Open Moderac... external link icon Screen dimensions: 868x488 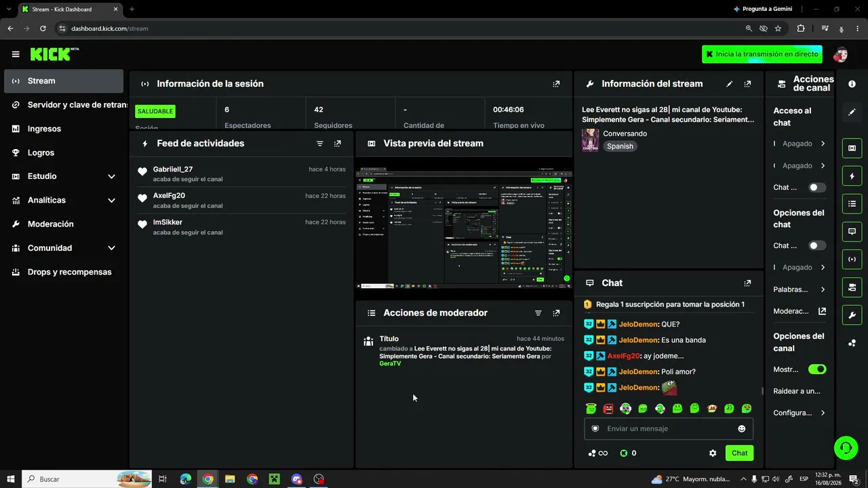pos(822,312)
